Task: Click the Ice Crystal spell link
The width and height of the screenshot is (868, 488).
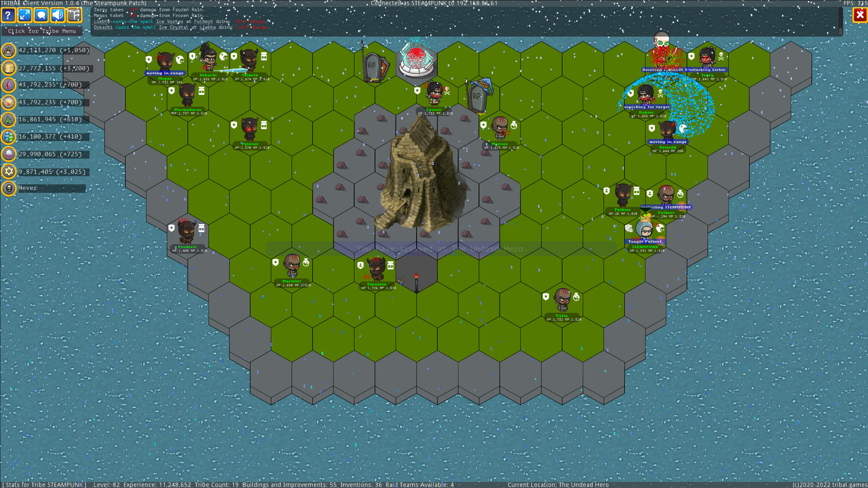Action: [x=173, y=28]
